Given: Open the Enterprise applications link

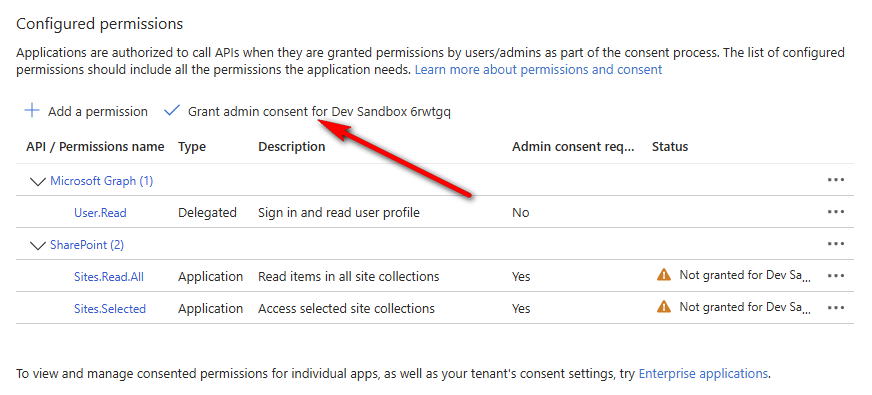Looking at the screenshot, I should [703, 373].
